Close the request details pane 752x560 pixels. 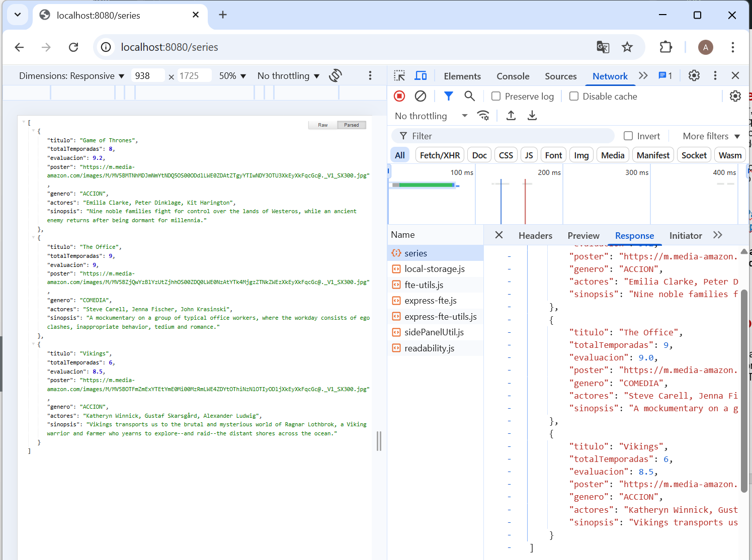[x=499, y=235]
